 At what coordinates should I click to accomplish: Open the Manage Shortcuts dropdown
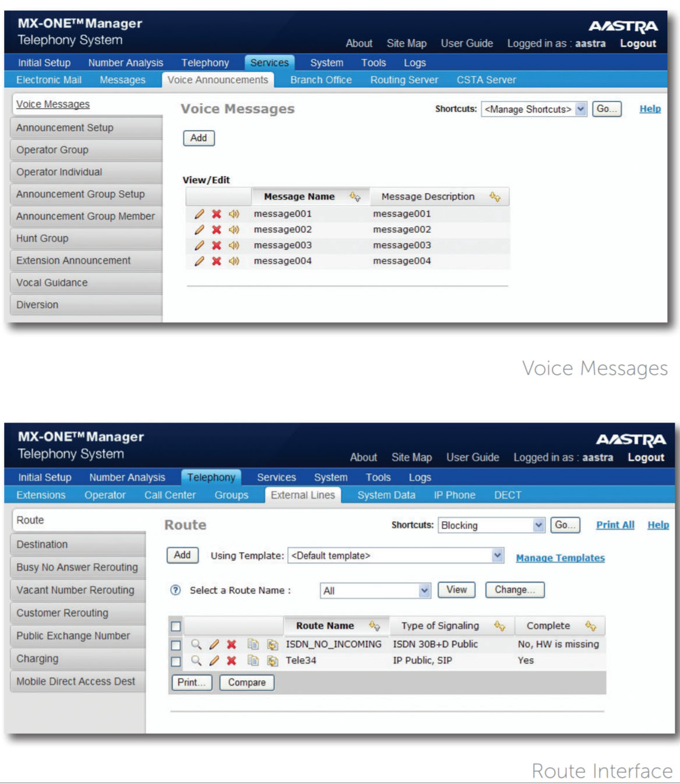pyautogui.click(x=533, y=109)
